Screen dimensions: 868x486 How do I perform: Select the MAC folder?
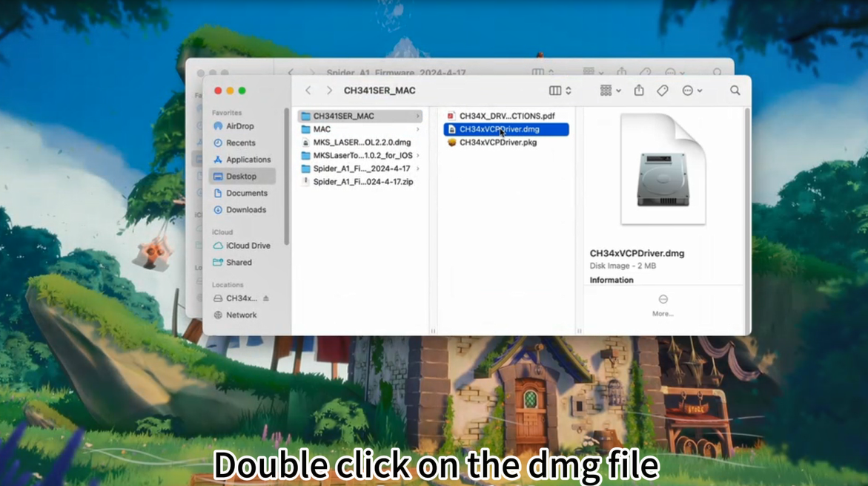point(360,129)
